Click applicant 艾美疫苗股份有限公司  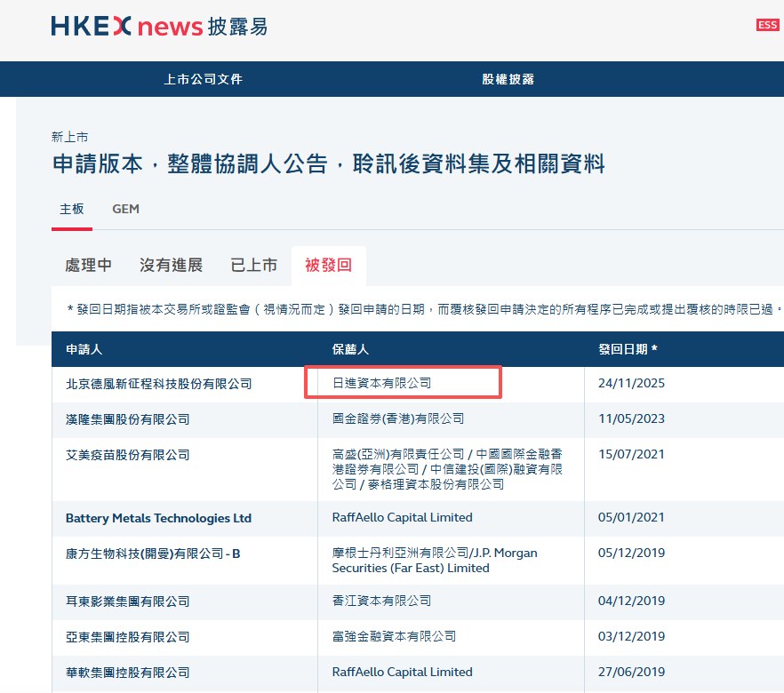click(x=127, y=455)
